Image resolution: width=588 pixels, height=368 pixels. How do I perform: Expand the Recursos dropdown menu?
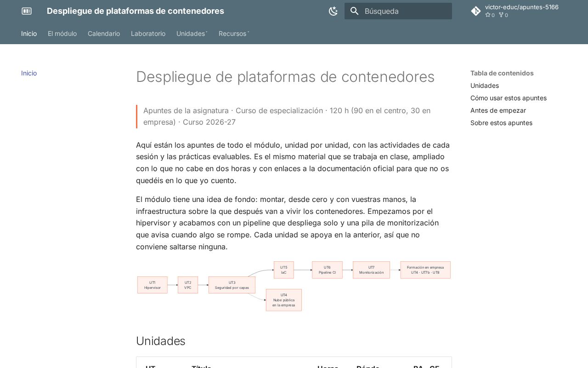(234, 34)
